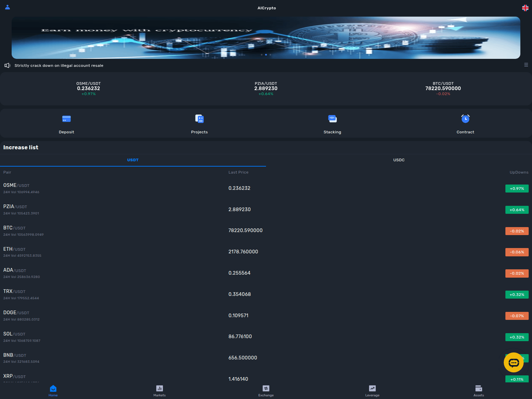The height and width of the screenshot is (399, 532).
Task: Click the OSME +0.97% change badge
Action: [x=517, y=189]
